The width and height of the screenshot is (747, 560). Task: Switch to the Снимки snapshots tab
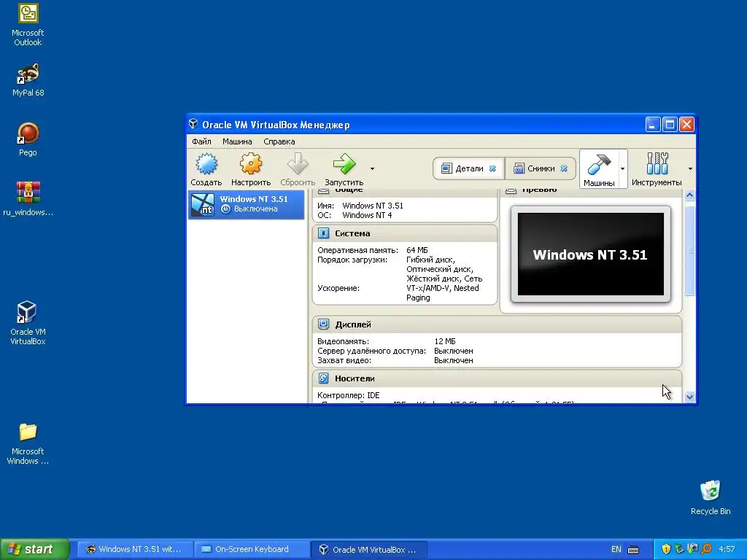pos(541,168)
